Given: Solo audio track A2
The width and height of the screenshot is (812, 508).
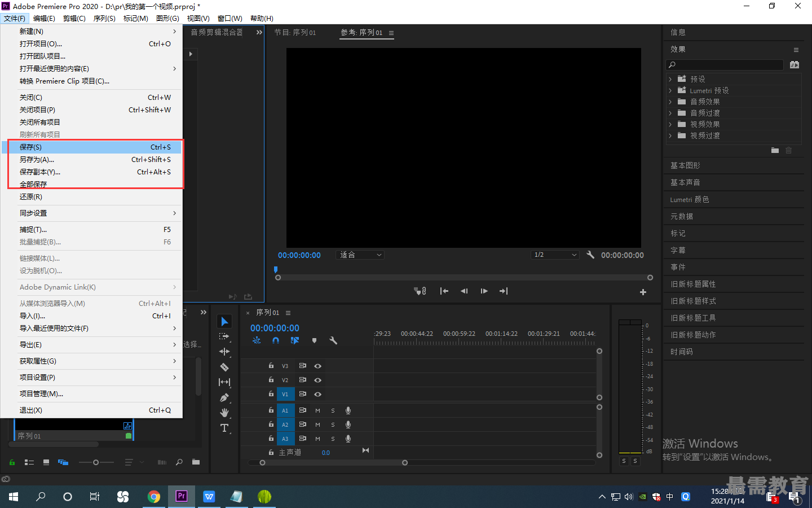Looking at the screenshot, I should point(333,424).
